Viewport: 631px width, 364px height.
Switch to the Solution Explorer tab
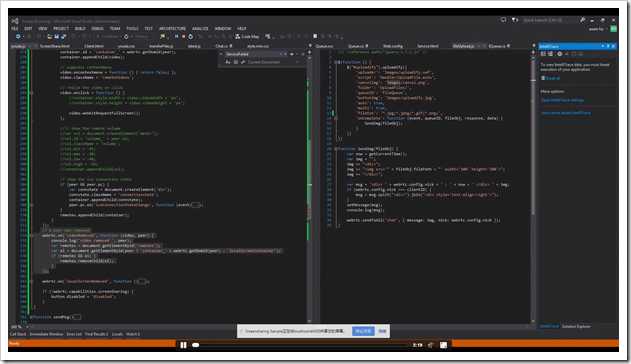(576, 326)
